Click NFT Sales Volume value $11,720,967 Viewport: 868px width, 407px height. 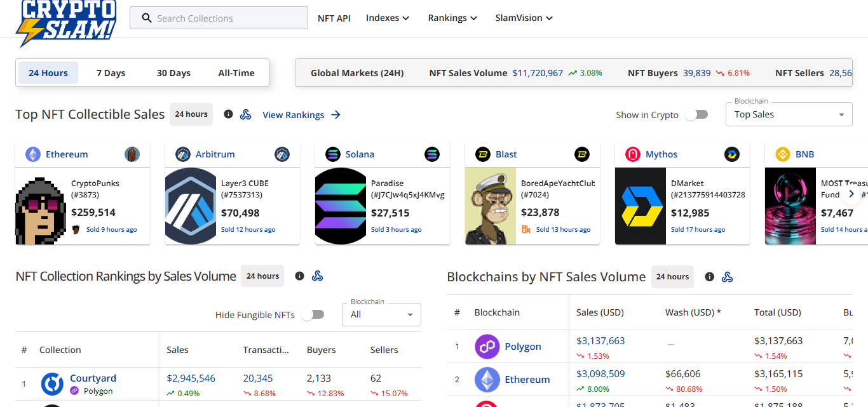[538, 73]
